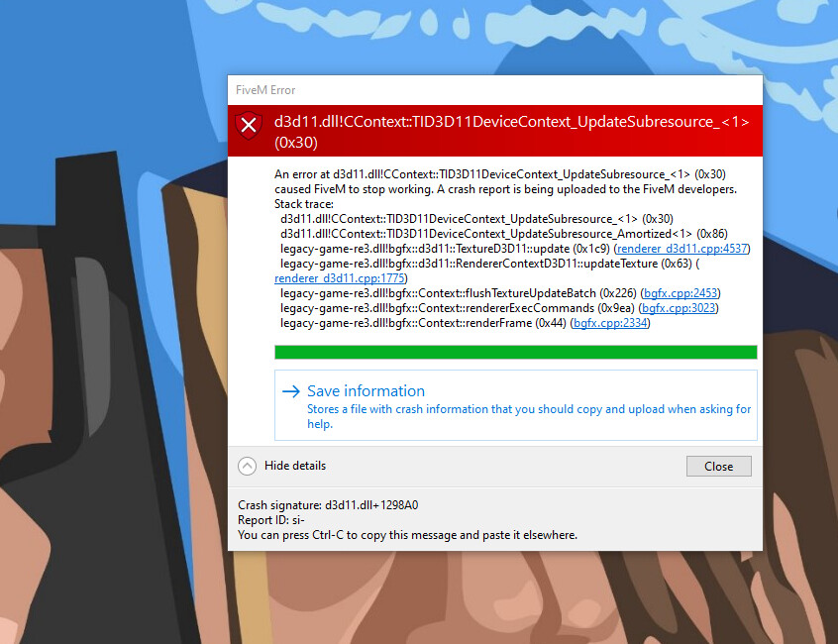The height and width of the screenshot is (644, 838).
Task: Open the renderer_d3d11.cpp:1775 source link
Action: [x=340, y=277]
